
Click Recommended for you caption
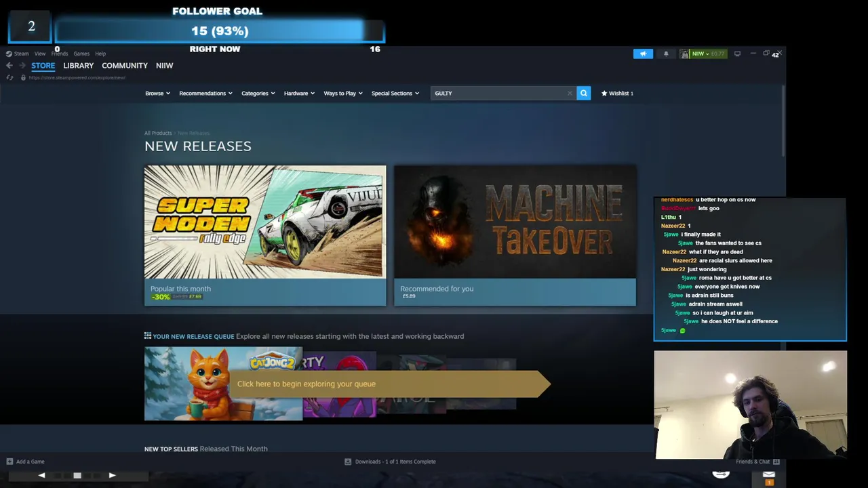437,289
